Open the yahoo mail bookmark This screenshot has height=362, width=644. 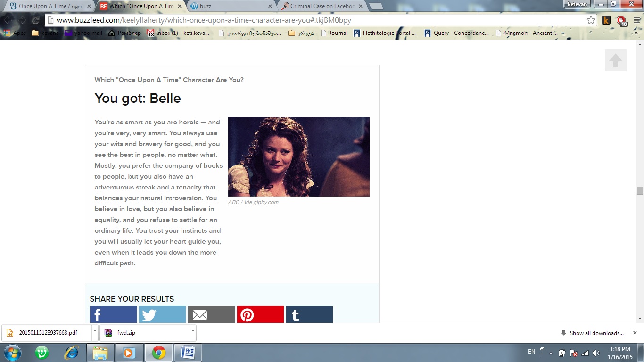point(83,33)
